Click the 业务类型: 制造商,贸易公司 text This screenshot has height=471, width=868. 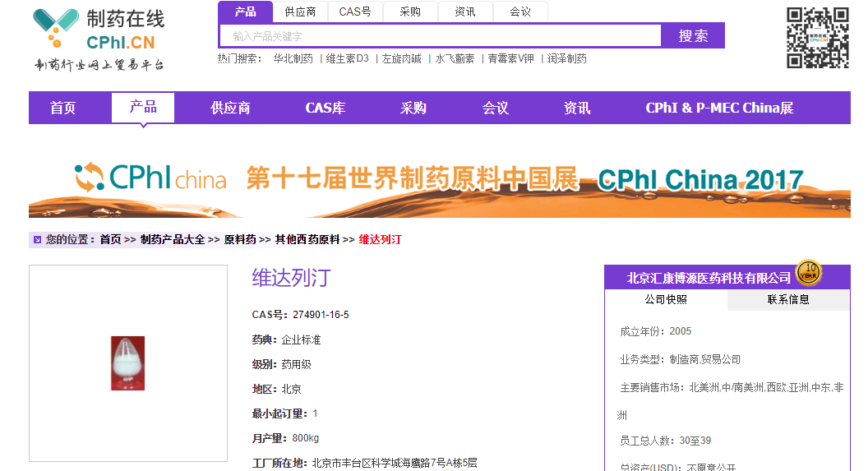coord(680,360)
